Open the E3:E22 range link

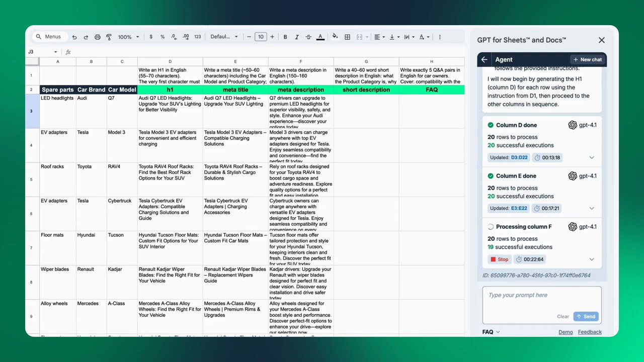pos(519,208)
